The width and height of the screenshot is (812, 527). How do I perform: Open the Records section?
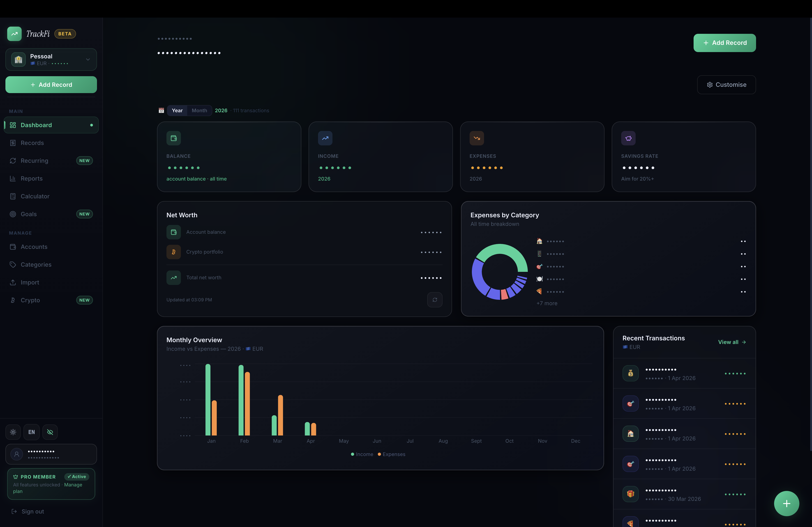coord(32,143)
